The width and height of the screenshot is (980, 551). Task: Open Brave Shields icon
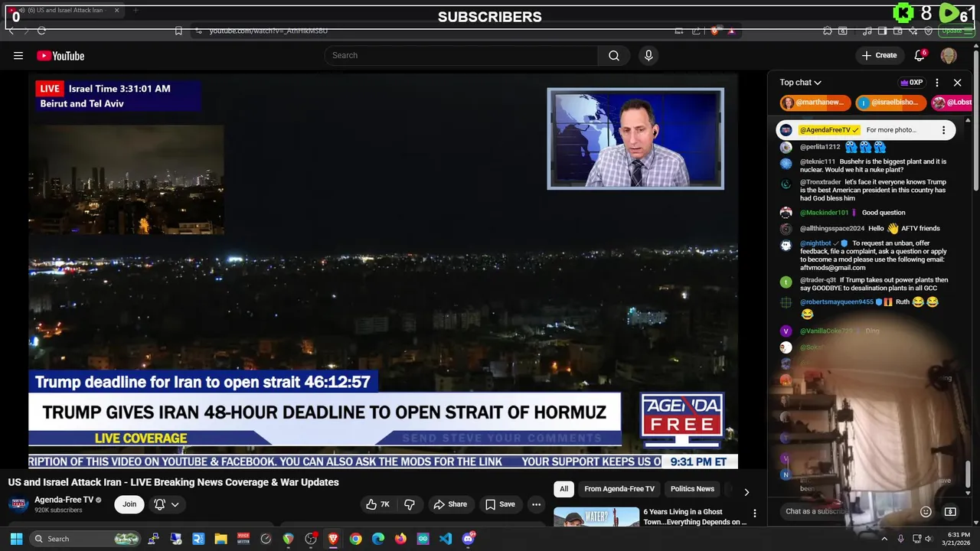tap(714, 31)
